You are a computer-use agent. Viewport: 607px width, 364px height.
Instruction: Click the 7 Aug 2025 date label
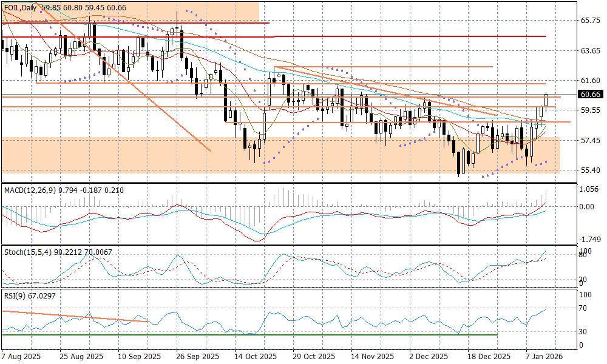[21, 357]
